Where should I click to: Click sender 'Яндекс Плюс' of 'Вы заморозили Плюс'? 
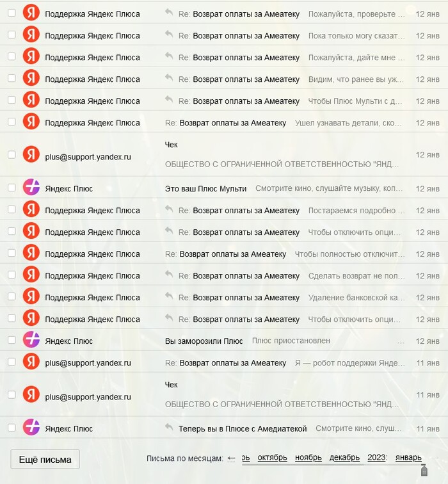(x=69, y=341)
